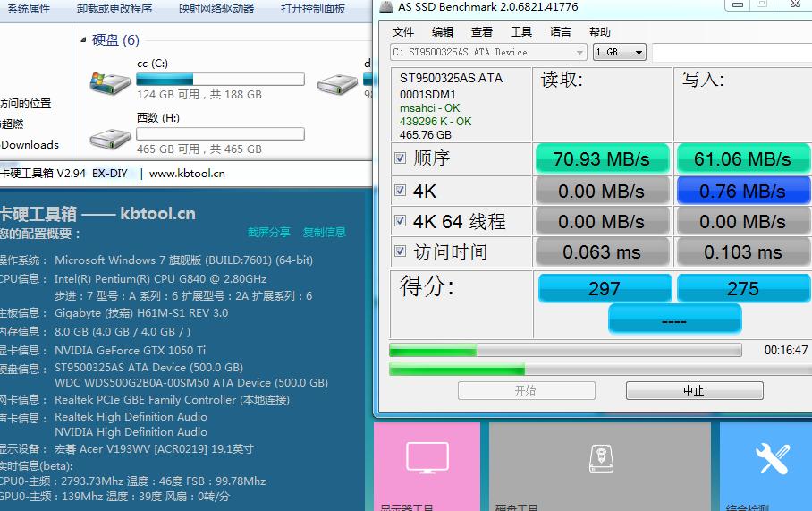Toggle the 4K test checkbox
The width and height of the screenshot is (812, 511).
[x=400, y=191]
